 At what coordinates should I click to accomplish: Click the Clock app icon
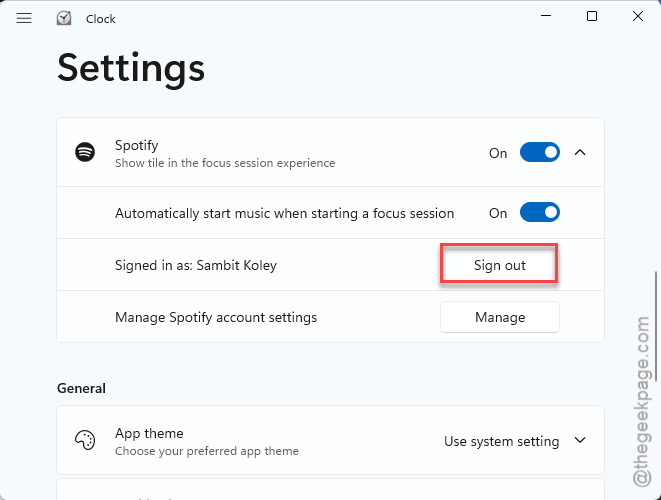[x=64, y=18]
